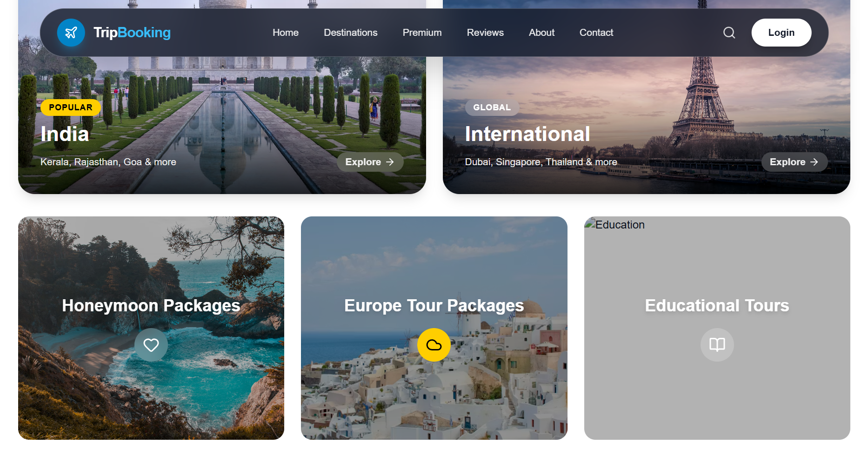Click the TripBooking airplane logo icon
868x457 pixels.
click(71, 33)
